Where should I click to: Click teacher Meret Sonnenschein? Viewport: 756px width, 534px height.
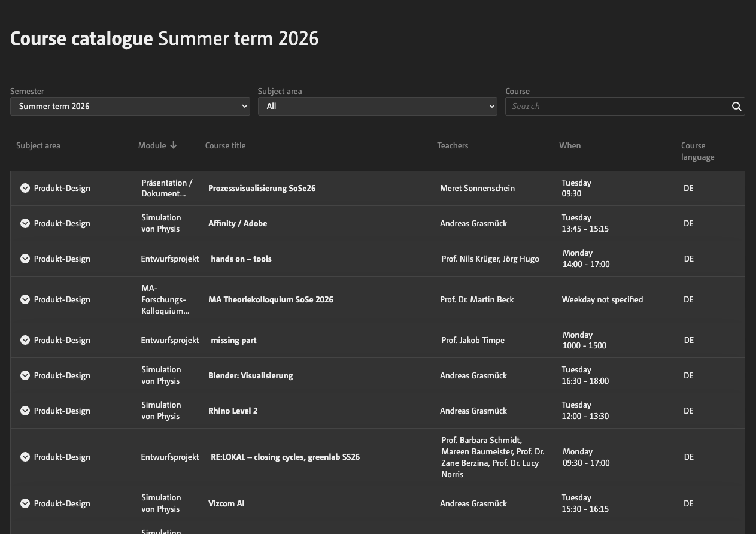[477, 188]
